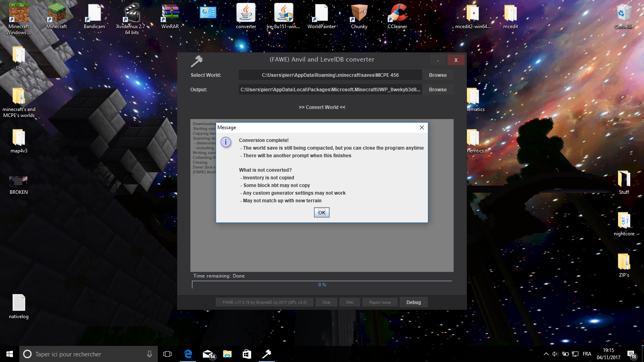Click OK in the Conversion complete dialog
The width and height of the screenshot is (644, 362).
click(322, 212)
